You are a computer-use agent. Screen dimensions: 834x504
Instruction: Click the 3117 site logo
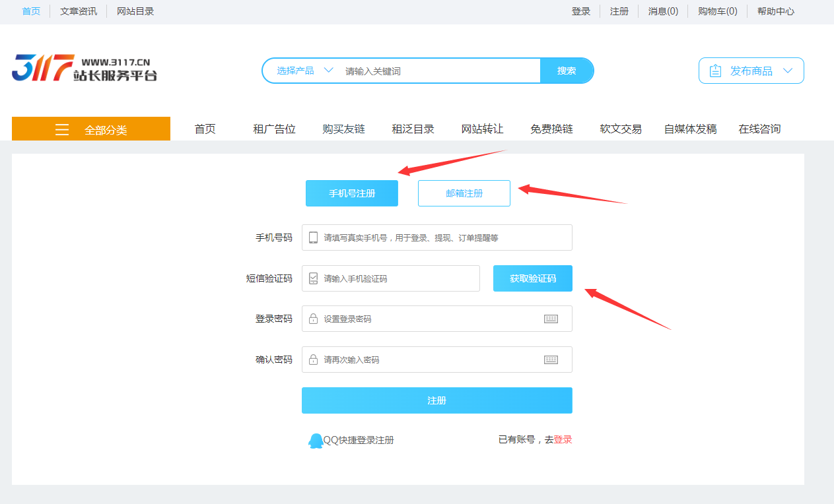pyautogui.click(x=84, y=69)
